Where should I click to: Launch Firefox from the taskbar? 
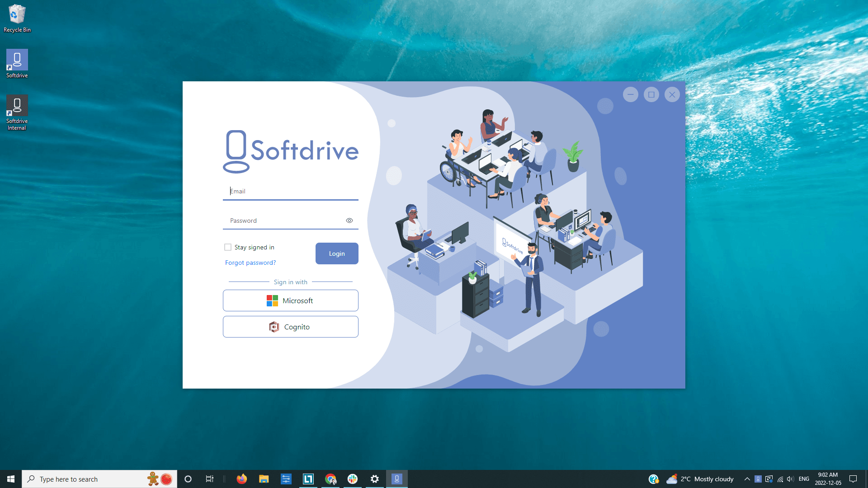(242, 479)
